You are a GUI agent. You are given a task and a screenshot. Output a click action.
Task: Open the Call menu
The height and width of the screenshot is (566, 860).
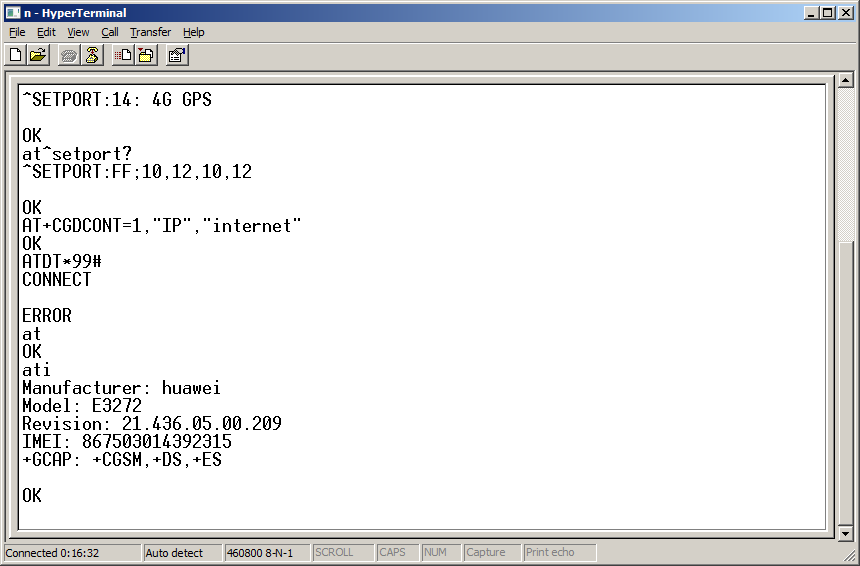110,32
